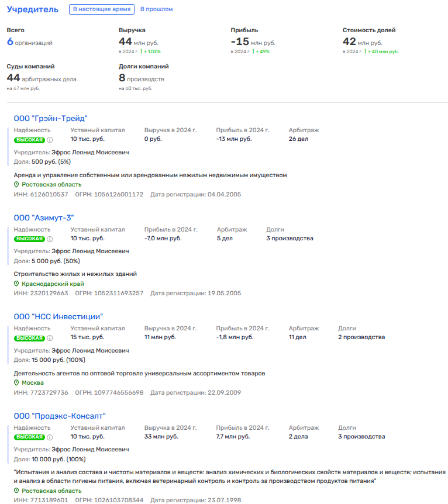
Task: Click the ВЫСОКАЯ badge under Азимут-3
Action: coord(29,239)
